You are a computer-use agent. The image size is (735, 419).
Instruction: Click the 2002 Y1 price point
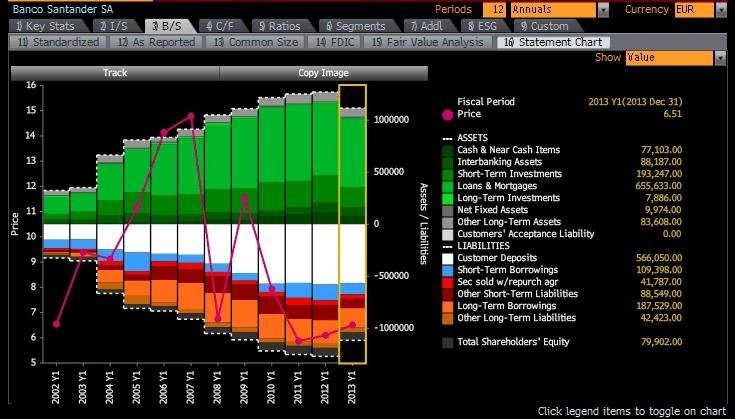point(56,324)
